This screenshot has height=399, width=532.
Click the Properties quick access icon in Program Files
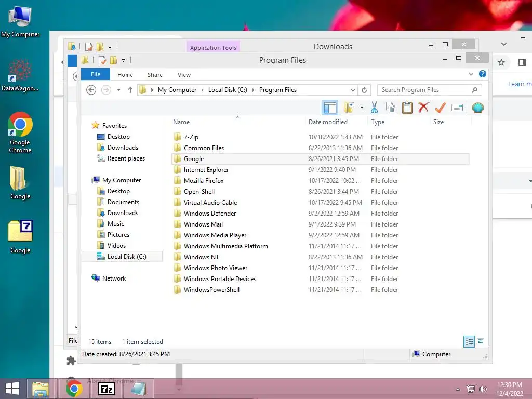pyautogui.click(x=102, y=60)
